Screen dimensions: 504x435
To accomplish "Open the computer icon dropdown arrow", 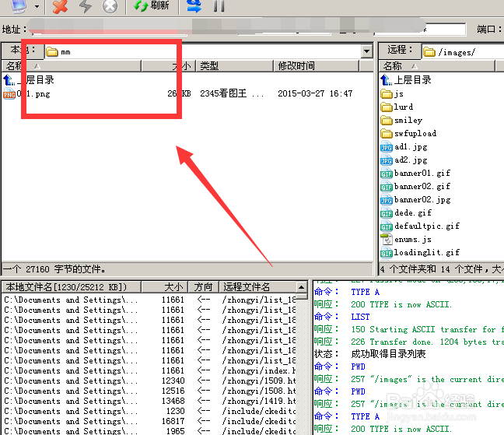I will 37,5.
